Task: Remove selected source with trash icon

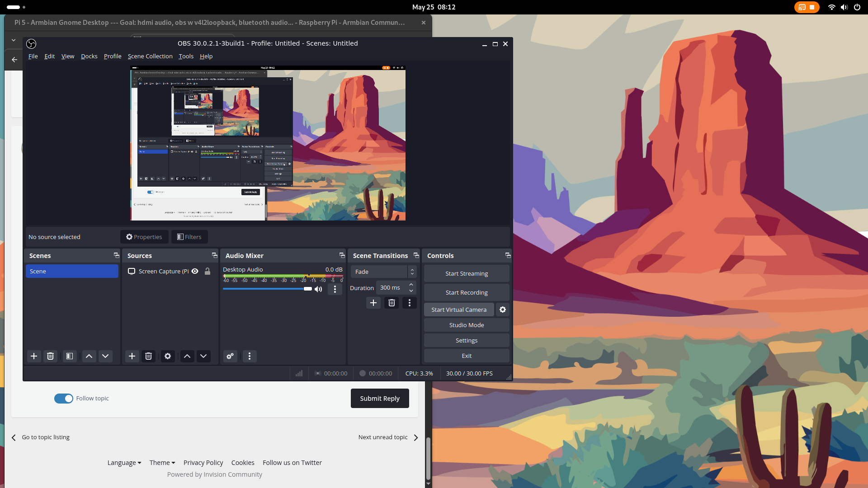Action: [148, 356]
